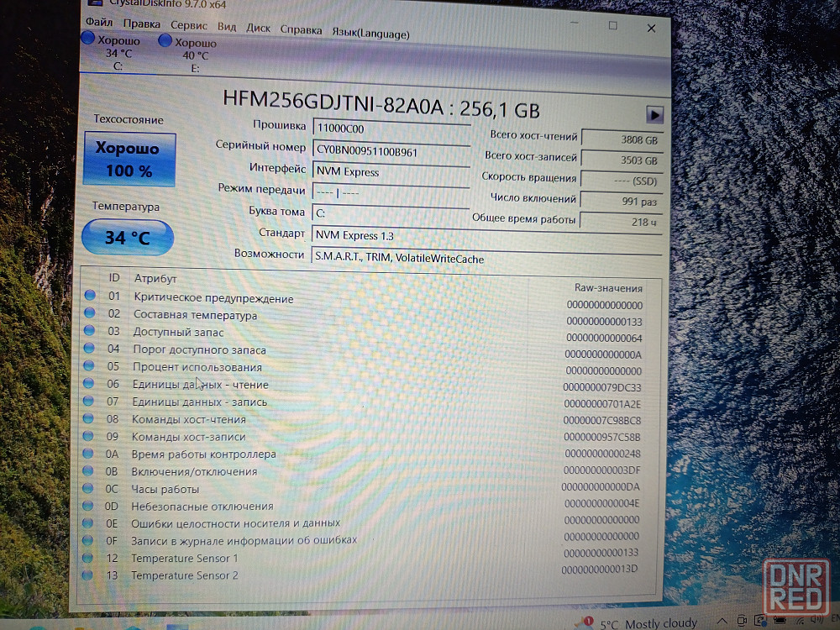Click the next disk arrow button
This screenshot has height=630, width=840.
coord(654,115)
